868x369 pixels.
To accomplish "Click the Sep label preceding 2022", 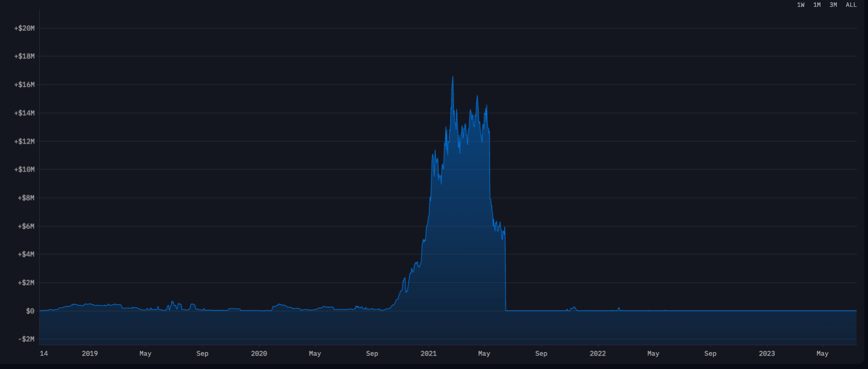I will 541,353.
